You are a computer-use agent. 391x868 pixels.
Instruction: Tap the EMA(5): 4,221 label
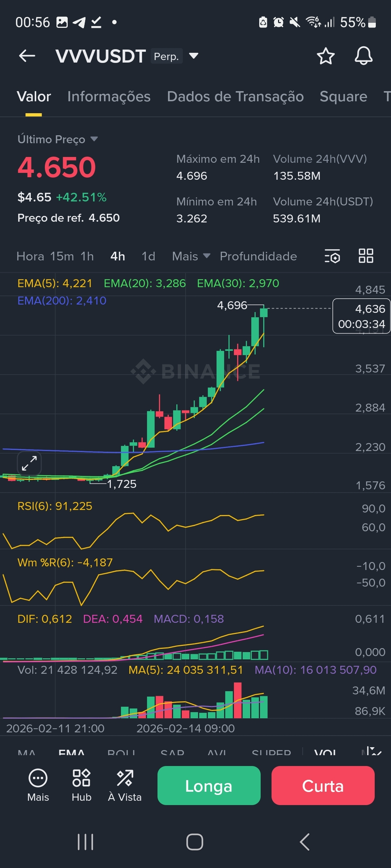[55, 283]
